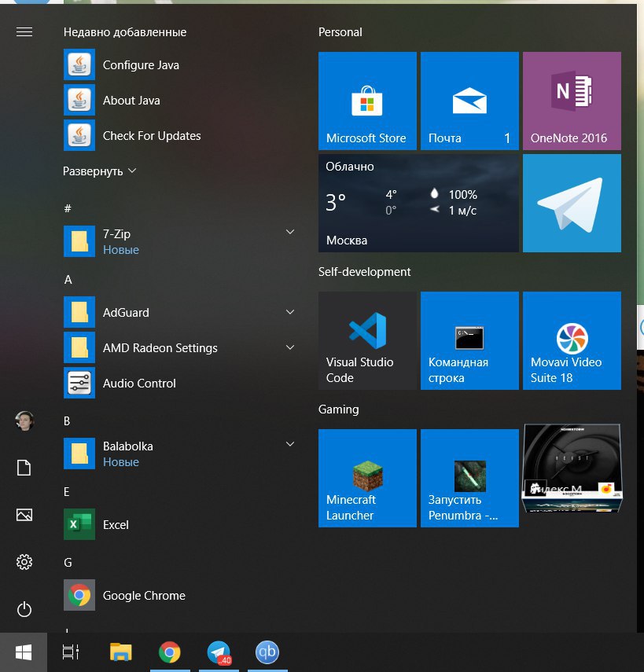Image resolution: width=644 pixels, height=672 pixels.
Task: Open the Balabolka folder entry
Action: click(180, 454)
